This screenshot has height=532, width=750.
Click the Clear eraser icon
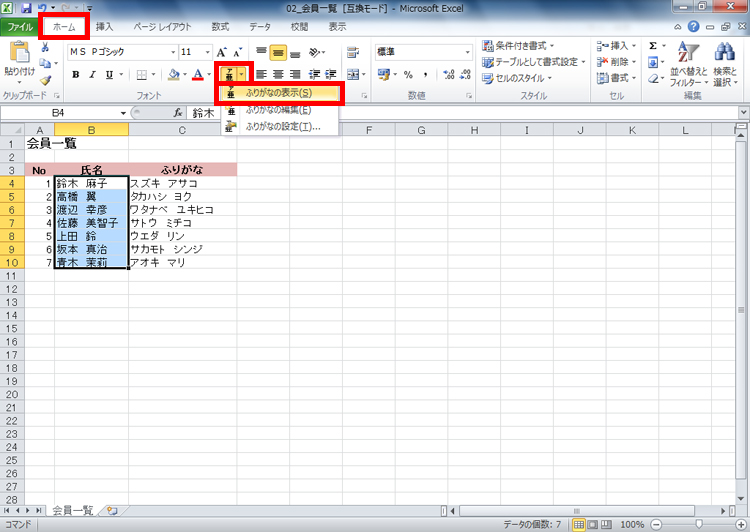653,78
